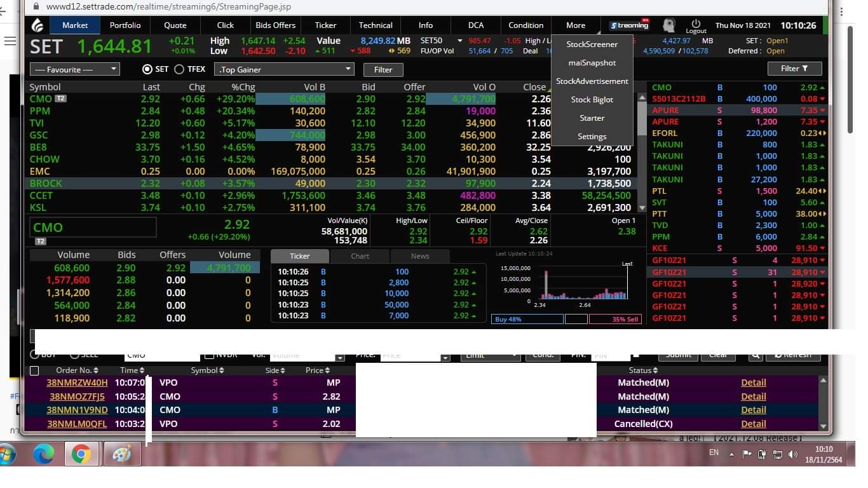Open the Market menu tab
Image resolution: width=868 pixels, height=488 pixels.
click(75, 25)
